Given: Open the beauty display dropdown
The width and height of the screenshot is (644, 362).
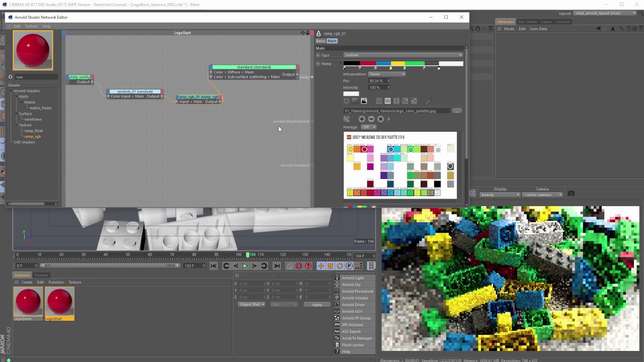Looking at the screenshot, I should 500,195.
